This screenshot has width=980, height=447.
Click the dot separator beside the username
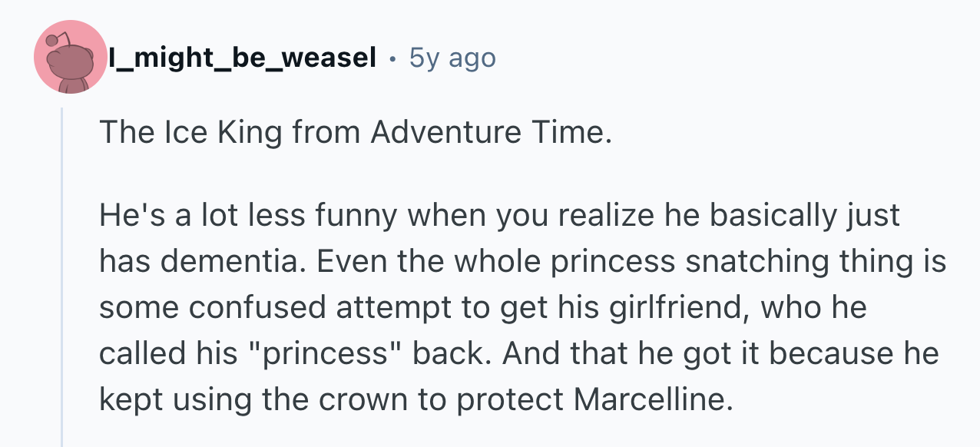(x=392, y=58)
